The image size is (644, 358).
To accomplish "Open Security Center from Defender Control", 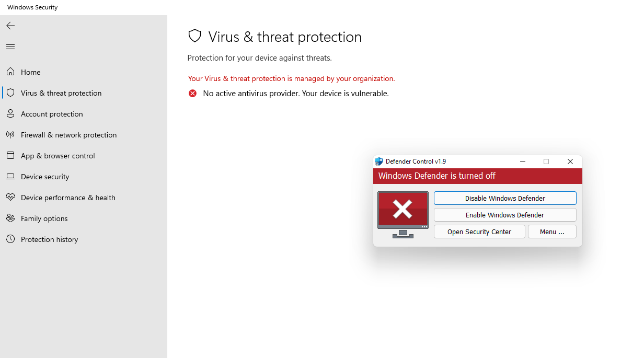I will pyautogui.click(x=479, y=232).
